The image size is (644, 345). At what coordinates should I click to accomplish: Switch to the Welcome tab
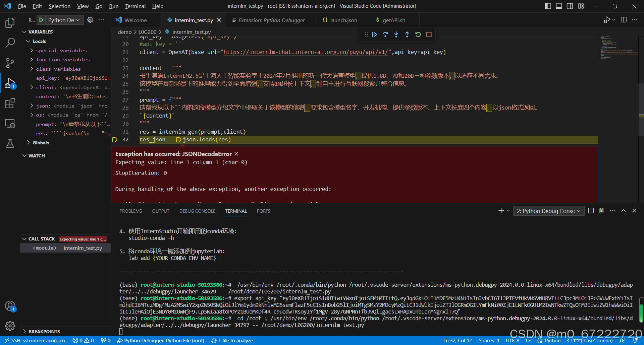point(136,20)
